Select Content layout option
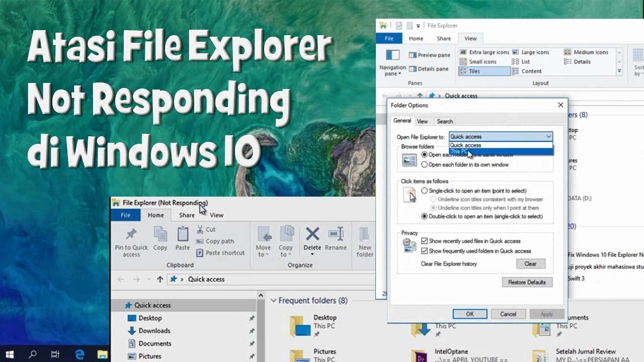Screen dimensions: 644x362 [527, 71]
